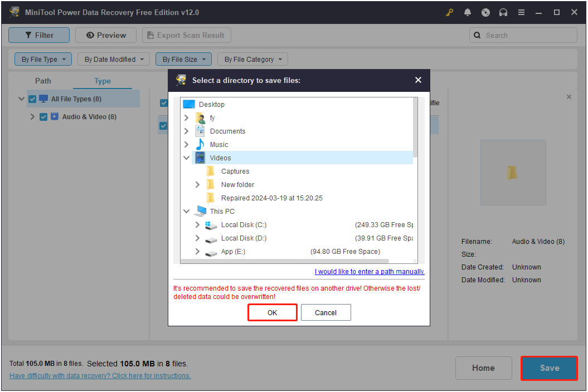Toggle the file list row checkbox below the header
588x392 pixels.
point(163,126)
